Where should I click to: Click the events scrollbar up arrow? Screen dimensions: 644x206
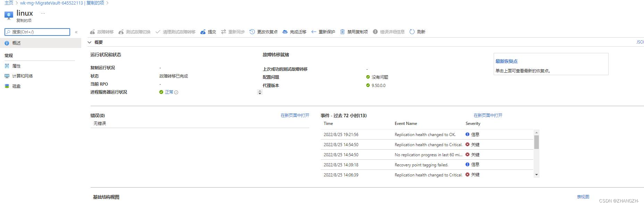click(536, 133)
